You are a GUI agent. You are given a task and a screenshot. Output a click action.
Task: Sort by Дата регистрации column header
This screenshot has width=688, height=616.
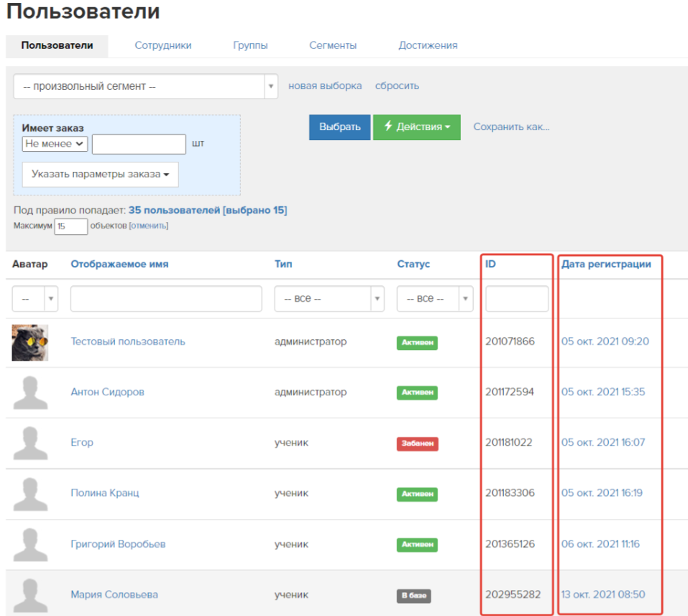606,264
